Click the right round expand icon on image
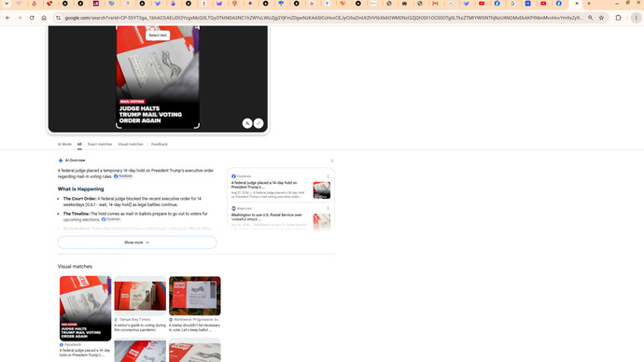The height and width of the screenshot is (362, 644). pos(259,123)
